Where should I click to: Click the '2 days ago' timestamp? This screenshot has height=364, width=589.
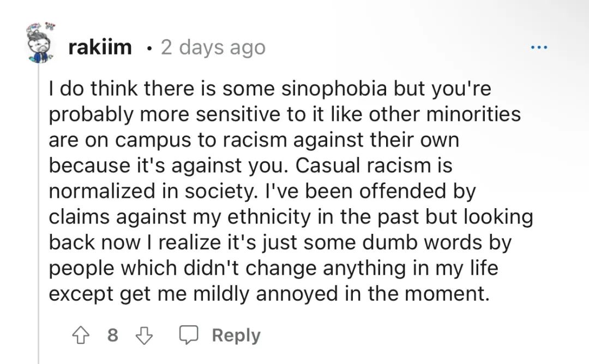pos(213,47)
